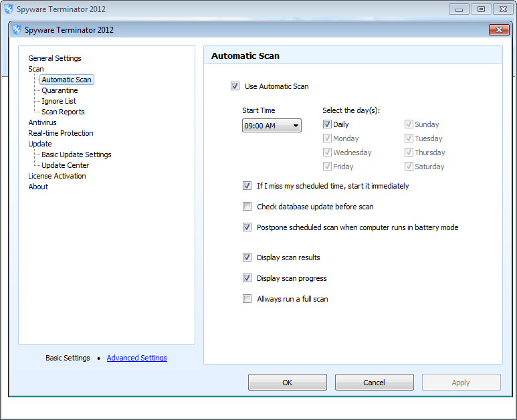
Task: Select Automatic Scan in the settings tree
Action: tap(67, 80)
